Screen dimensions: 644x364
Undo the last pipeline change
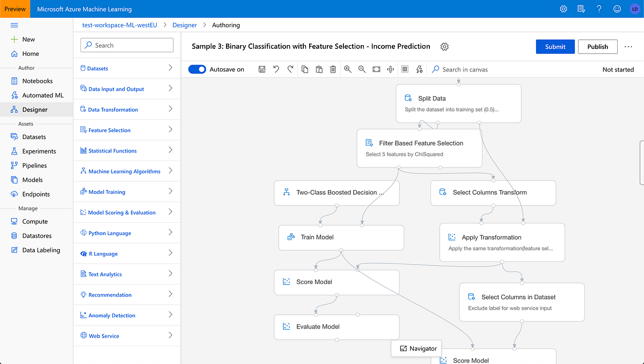click(x=276, y=69)
